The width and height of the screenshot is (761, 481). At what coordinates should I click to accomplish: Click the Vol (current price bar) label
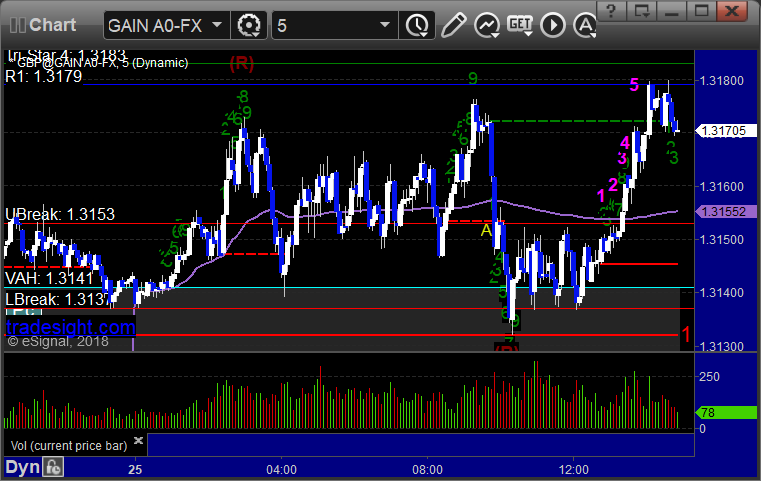69,446
